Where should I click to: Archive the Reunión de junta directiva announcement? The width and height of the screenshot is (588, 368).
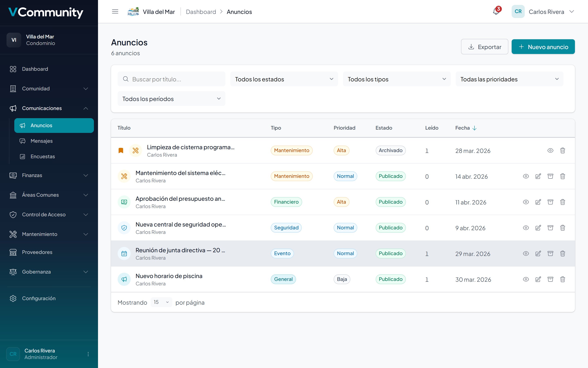[550, 254]
